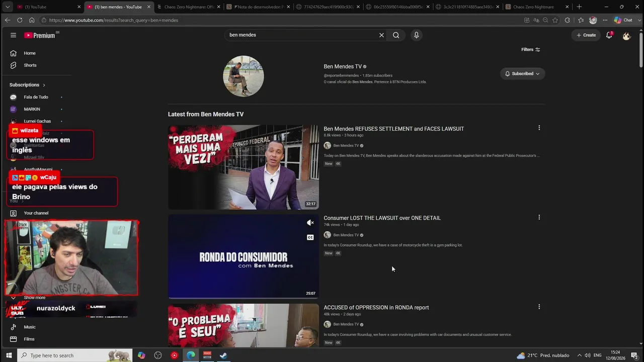Open Steam from the taskbar
The height and width of the screenshot is (362, 644).
click(223, 355)
